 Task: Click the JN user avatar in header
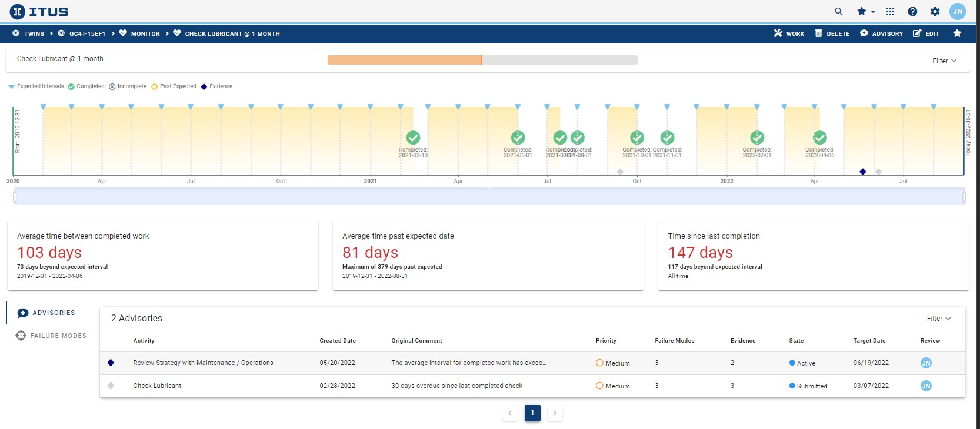click(x=958, y=11)
